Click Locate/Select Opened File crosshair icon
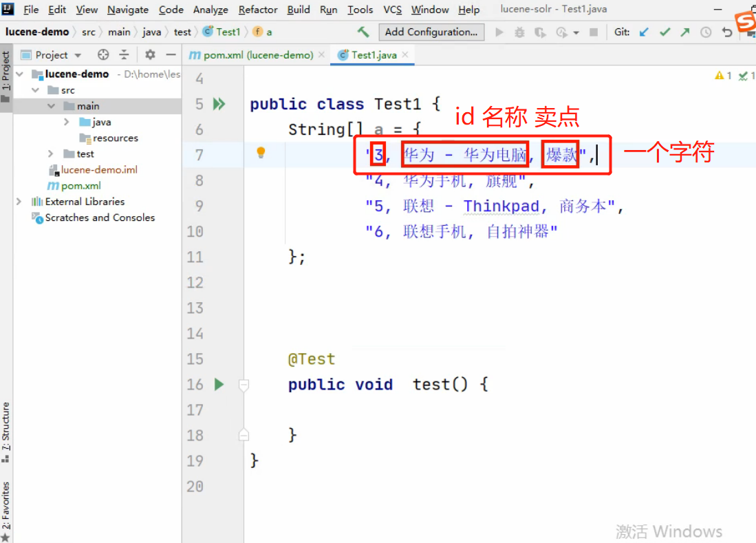Image resolution: width=756 pixels, height=543 pixels. 102,54
